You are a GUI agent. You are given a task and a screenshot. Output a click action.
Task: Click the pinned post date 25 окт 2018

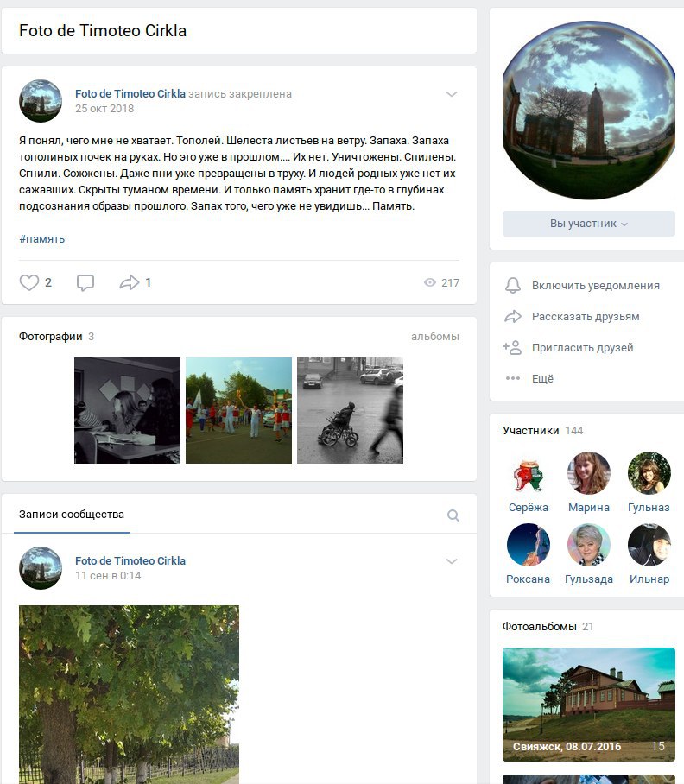click(x=104, y=109)
